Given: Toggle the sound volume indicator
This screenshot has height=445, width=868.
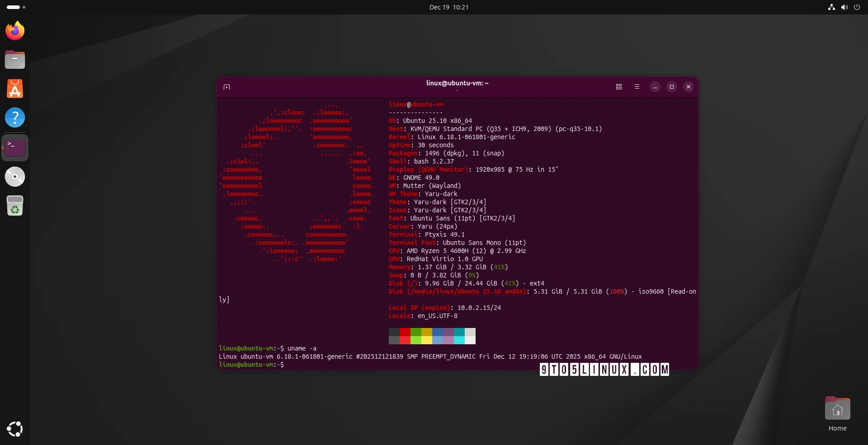Looking at the screenshot, I should (844, 7).
